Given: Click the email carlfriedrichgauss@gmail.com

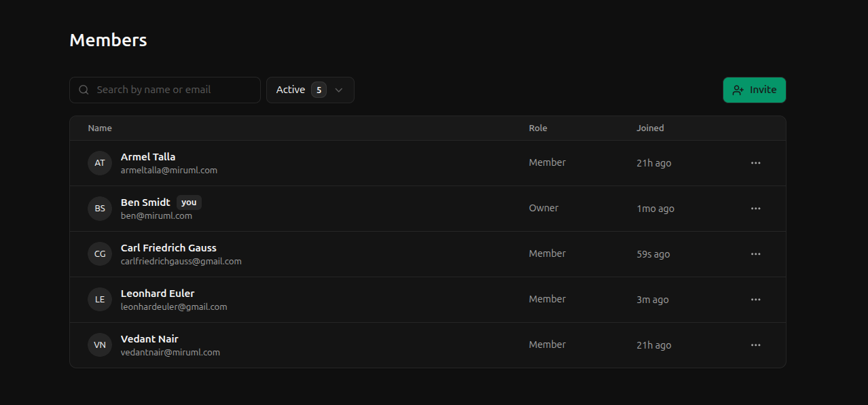Looking at the screenshot, I should click(181, 262).
